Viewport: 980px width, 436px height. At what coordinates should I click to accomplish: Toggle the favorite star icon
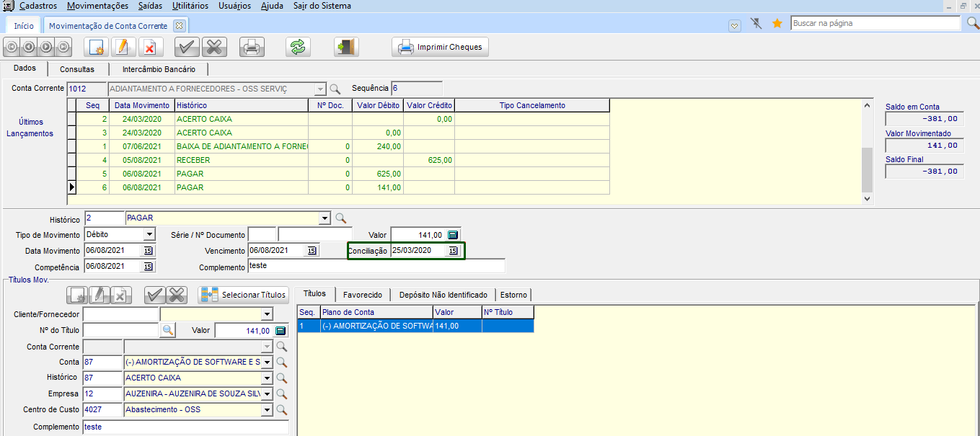click(777, 24)
